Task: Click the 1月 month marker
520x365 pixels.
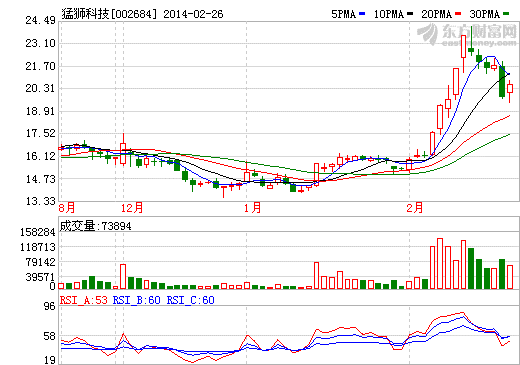Action: 252,208
